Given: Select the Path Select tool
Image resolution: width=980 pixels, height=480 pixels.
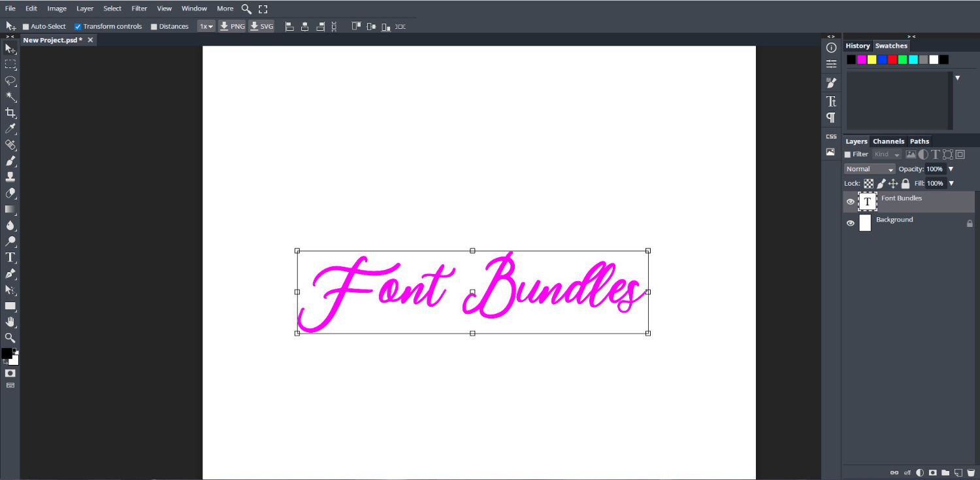Looking at the screenshot, I should pyautogui.click(x=10, y=290).
